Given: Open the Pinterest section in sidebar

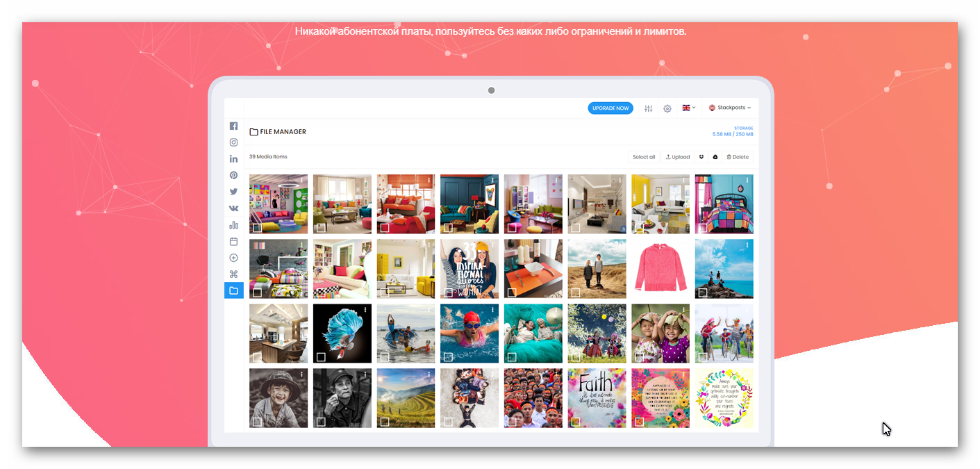Looking at the screenshot, I should pos(233,176).
